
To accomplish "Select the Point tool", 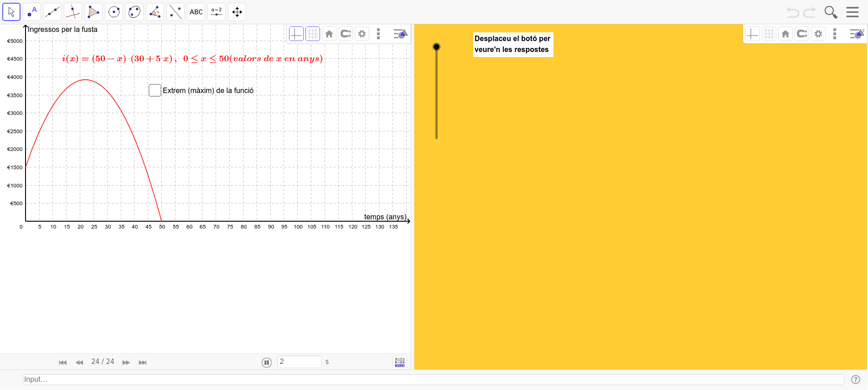I will [x=32, y=12].
